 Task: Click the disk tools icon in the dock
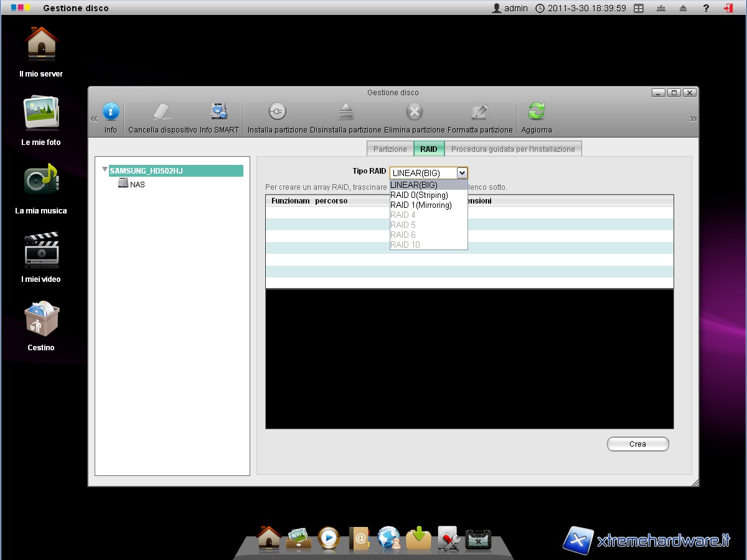click(x=448, y=538)
